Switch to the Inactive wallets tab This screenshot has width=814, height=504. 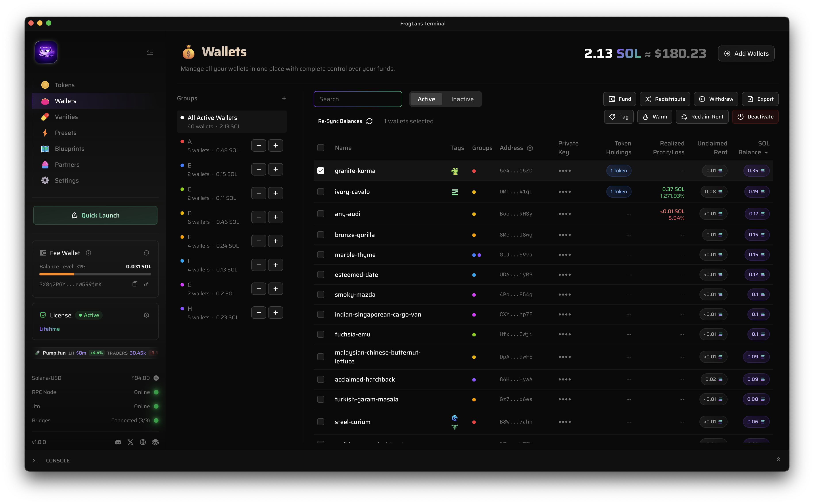[x=462, y=99]
